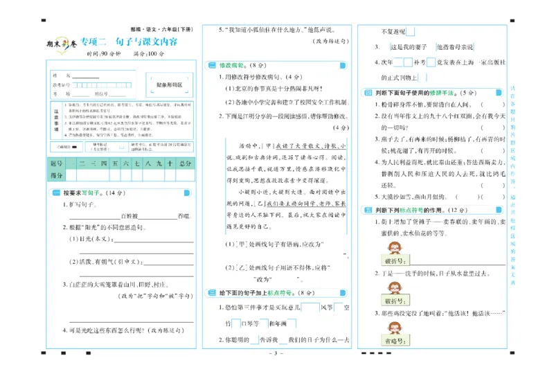This screenshot has height=392, width=554.
Task: Click the question 可是光吃这些东西怎么行呢
Action: (x=107, y=330)
